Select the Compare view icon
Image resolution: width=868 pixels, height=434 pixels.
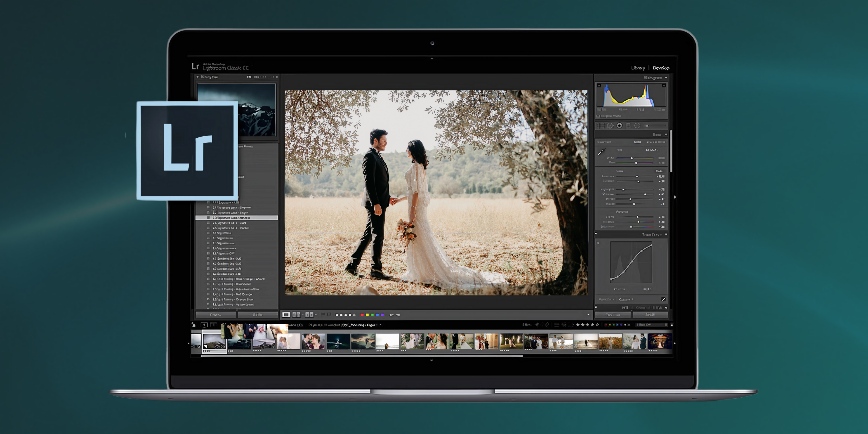[296, 314]
